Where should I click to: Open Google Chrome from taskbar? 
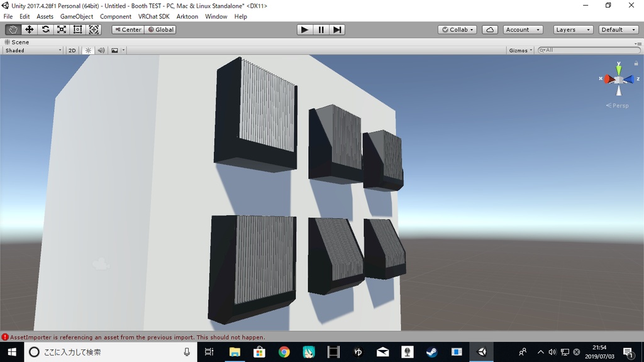[284, 352]
